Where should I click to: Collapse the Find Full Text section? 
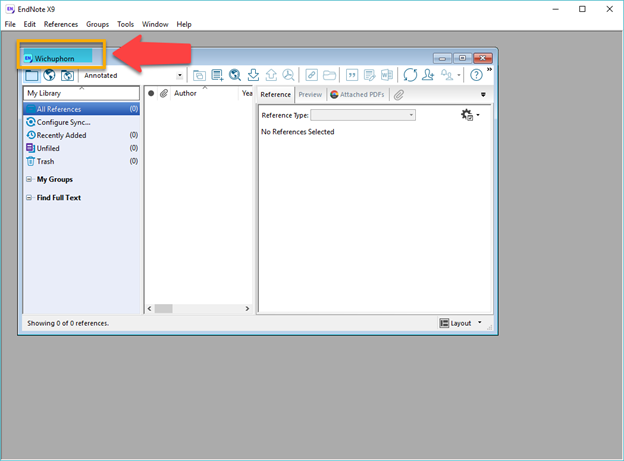[29, 198]
